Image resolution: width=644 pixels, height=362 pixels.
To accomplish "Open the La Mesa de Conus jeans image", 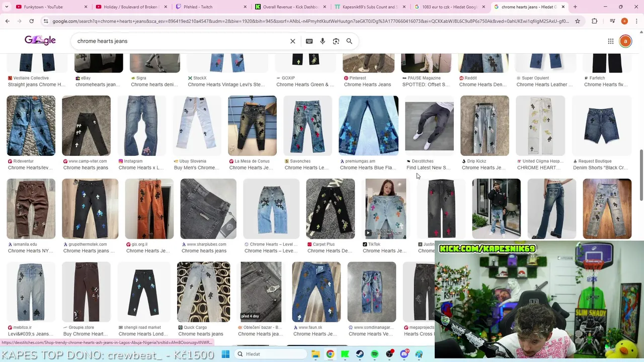I will (252, 126).
